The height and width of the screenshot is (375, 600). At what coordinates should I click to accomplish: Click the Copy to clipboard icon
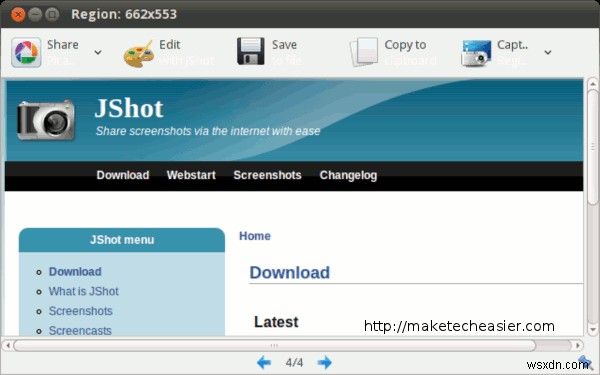364,52
